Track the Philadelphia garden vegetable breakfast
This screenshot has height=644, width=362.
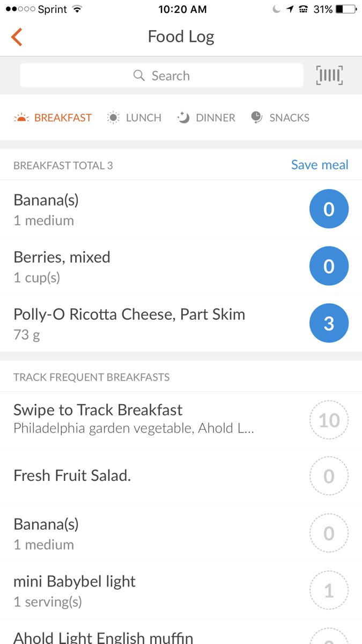click(x=134, y=419)
